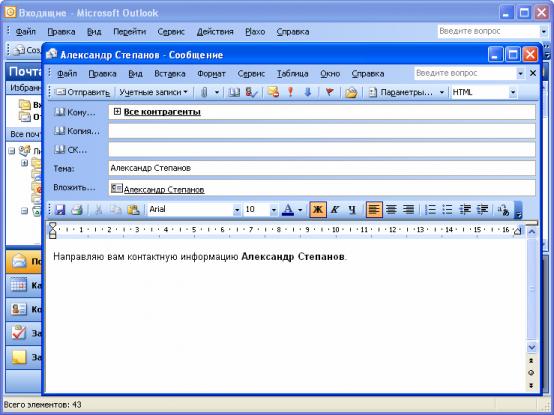
Task: Click the open folder icon in message toolbar
Action: pyautogui.click(x=351, y=93)
